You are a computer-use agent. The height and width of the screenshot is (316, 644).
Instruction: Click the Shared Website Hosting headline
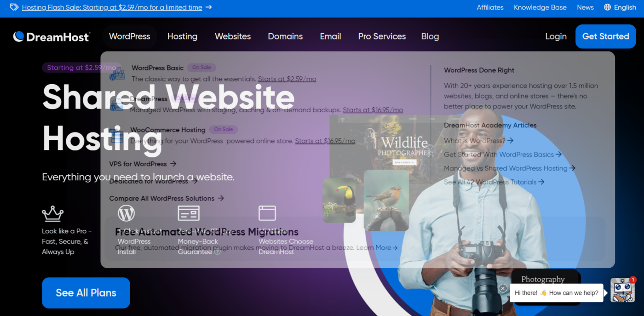(x=168, y=118)
